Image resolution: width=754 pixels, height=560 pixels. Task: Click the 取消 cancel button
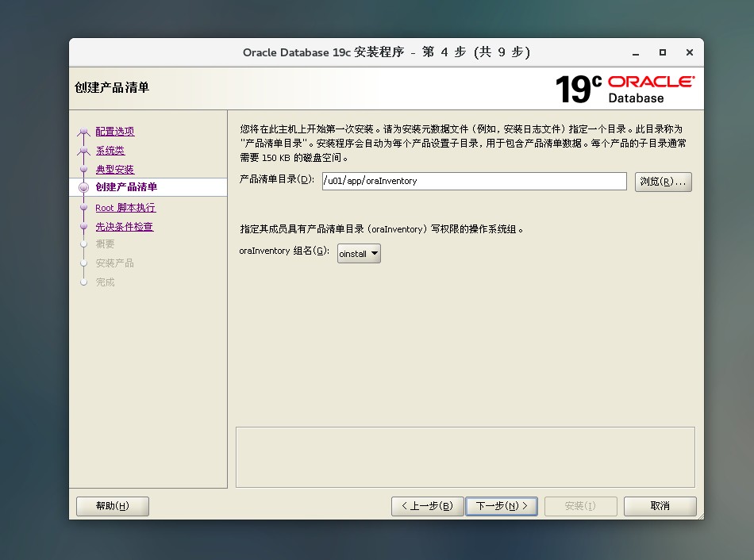(x=660, y=506)
